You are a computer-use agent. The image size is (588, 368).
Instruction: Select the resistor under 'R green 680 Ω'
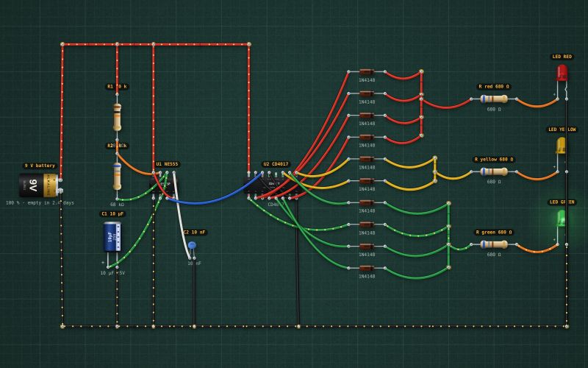494,245
